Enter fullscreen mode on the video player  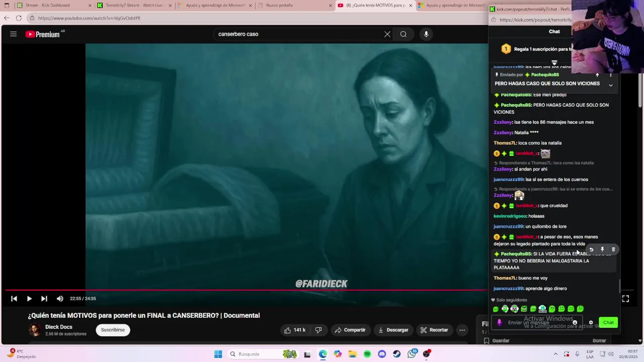tap(625, 299)
